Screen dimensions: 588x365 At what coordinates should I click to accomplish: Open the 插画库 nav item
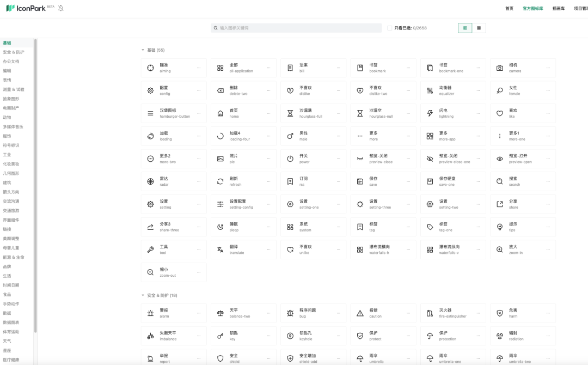point(559,9)
